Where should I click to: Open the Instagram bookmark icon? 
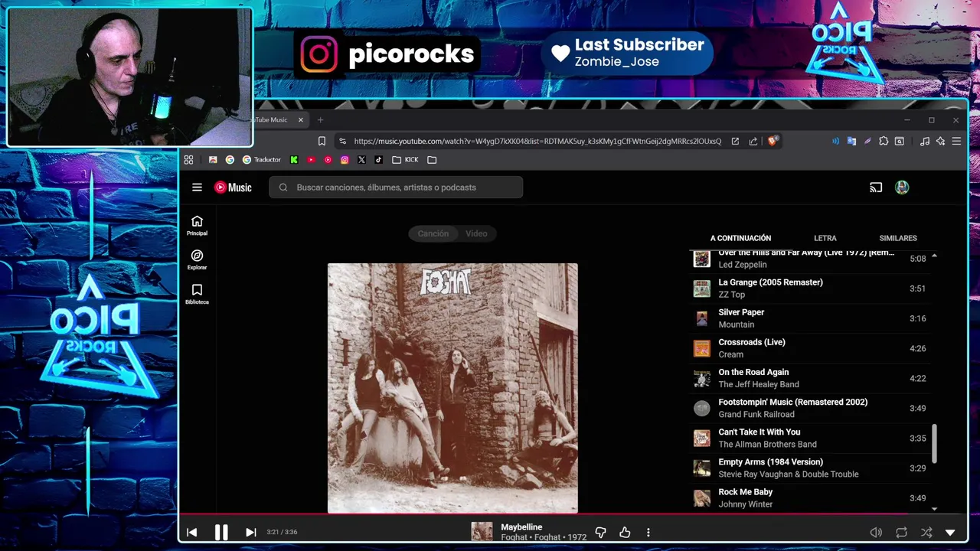tap(345, 160)
